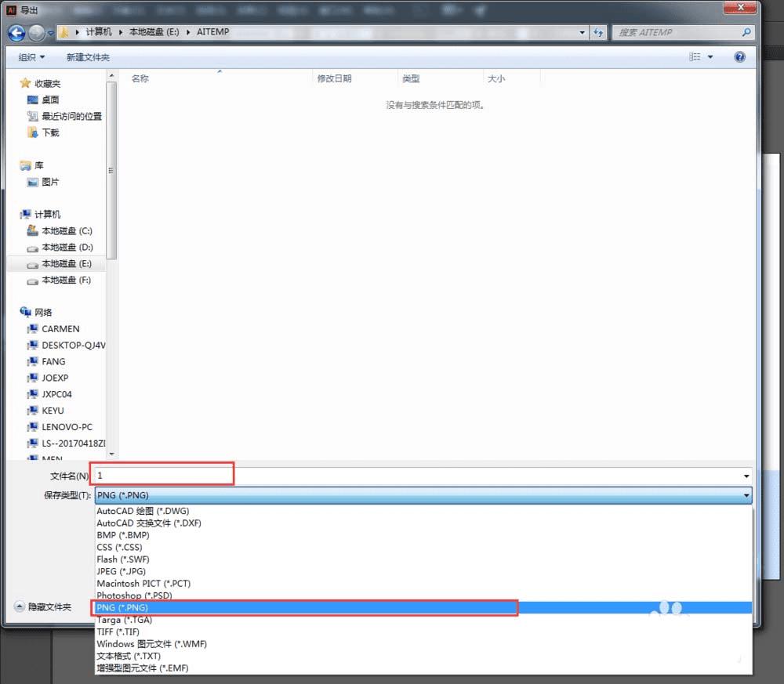Screen dimensions: 784x684
Task: Select 网络 in the navigation pane
Action: (43, 313)
